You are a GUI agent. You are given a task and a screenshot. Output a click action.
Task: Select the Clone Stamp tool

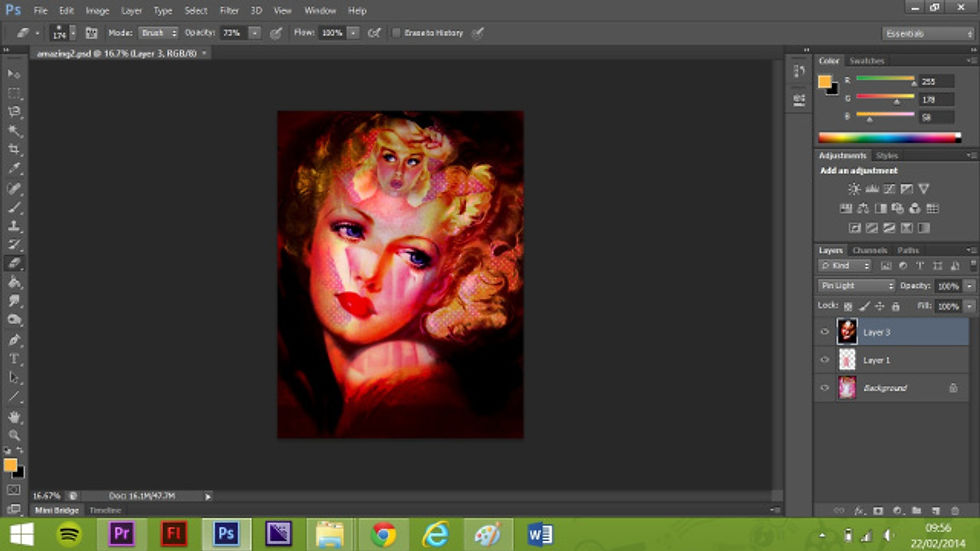coord(14,226)
